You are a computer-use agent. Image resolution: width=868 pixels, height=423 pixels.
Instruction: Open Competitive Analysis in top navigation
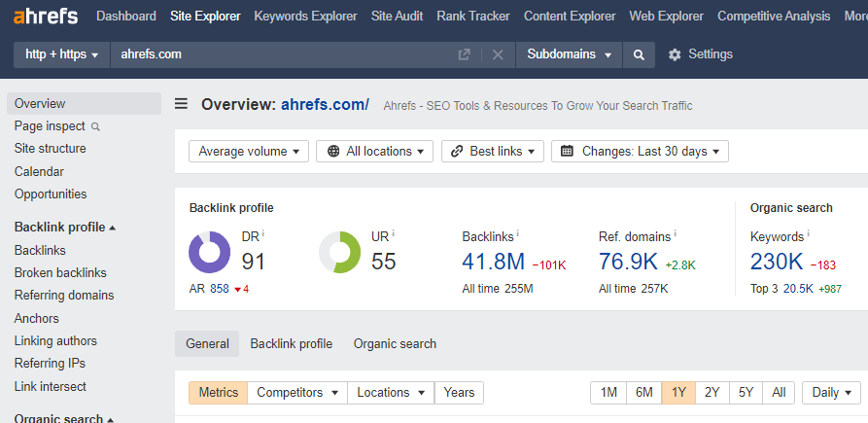pos(774,17)
